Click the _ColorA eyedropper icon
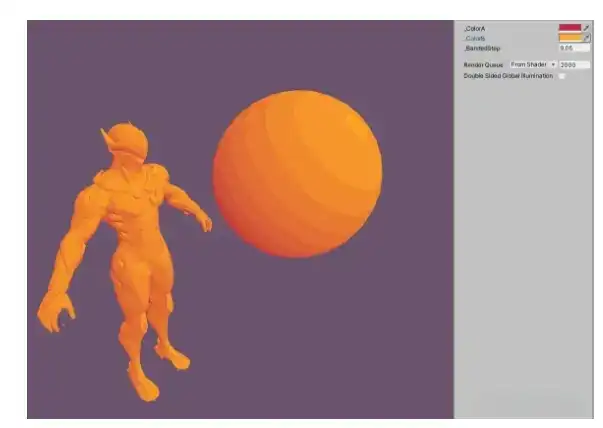Viewport: 603px width, 428px height. [x=586, y=28]
